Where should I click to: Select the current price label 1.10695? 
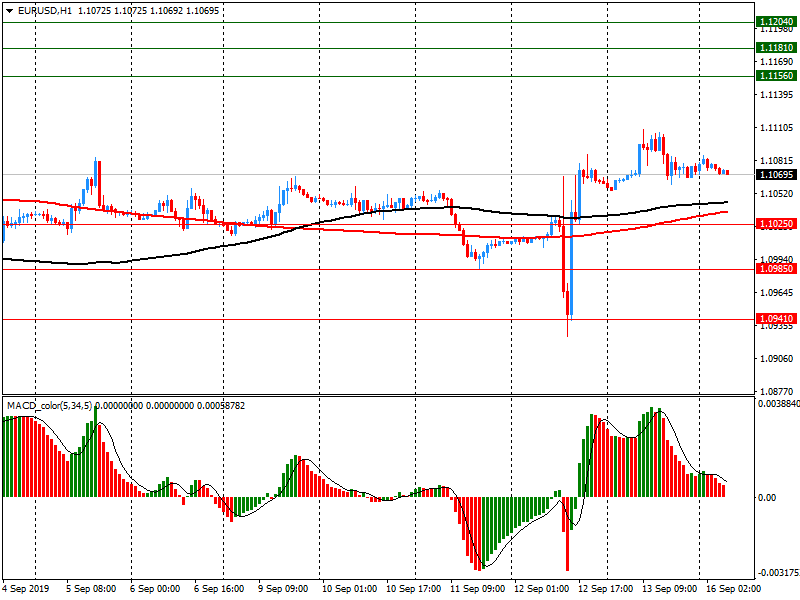(x=776, y=174)
